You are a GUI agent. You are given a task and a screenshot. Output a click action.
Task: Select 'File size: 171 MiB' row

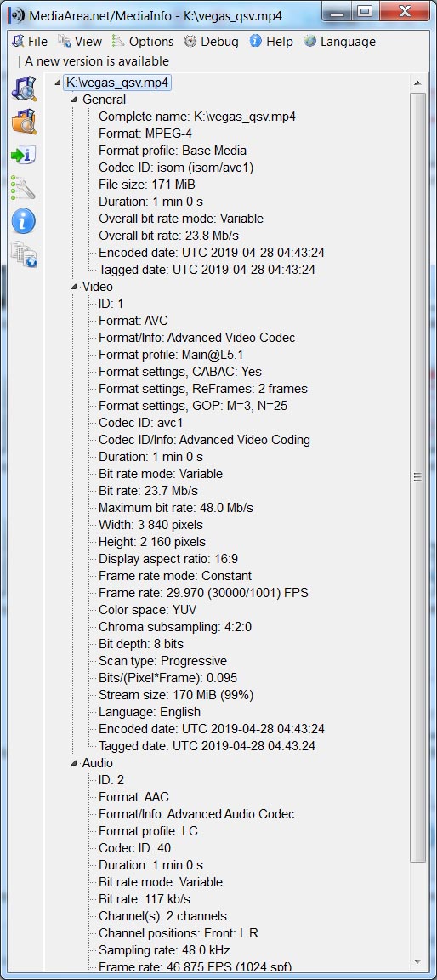(x=147, y=185)
